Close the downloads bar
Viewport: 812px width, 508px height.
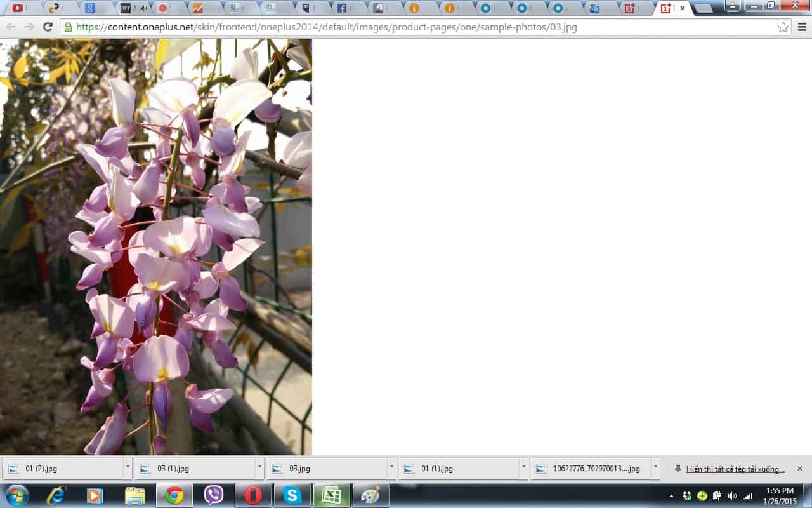click(799, 469)
